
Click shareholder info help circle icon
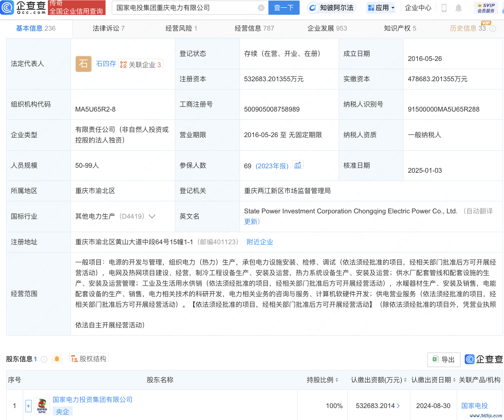click(44, 359)
